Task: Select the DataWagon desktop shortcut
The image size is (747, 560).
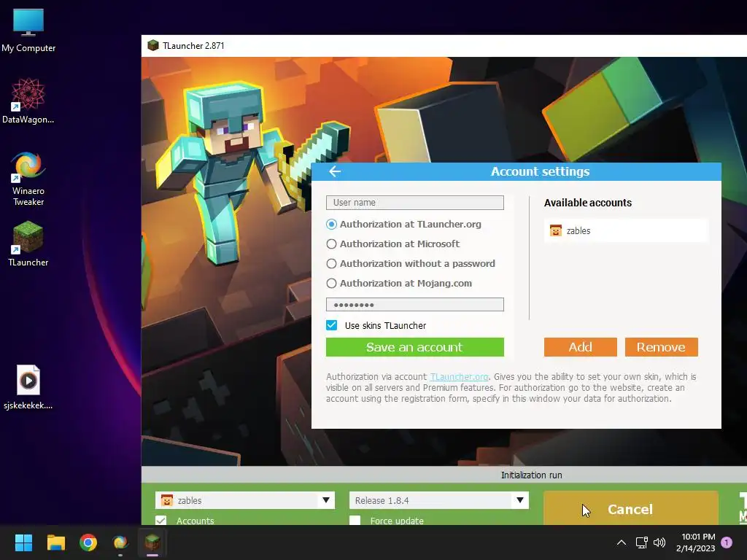Action: coord(28,101)
